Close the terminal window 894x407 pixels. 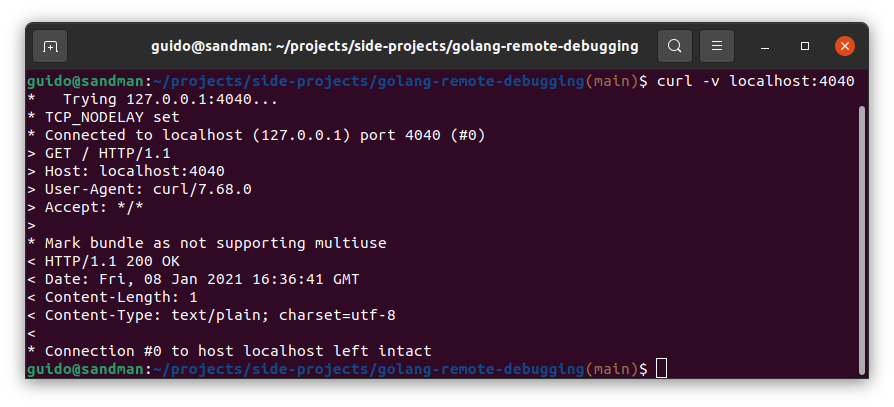tap(845, 46)
